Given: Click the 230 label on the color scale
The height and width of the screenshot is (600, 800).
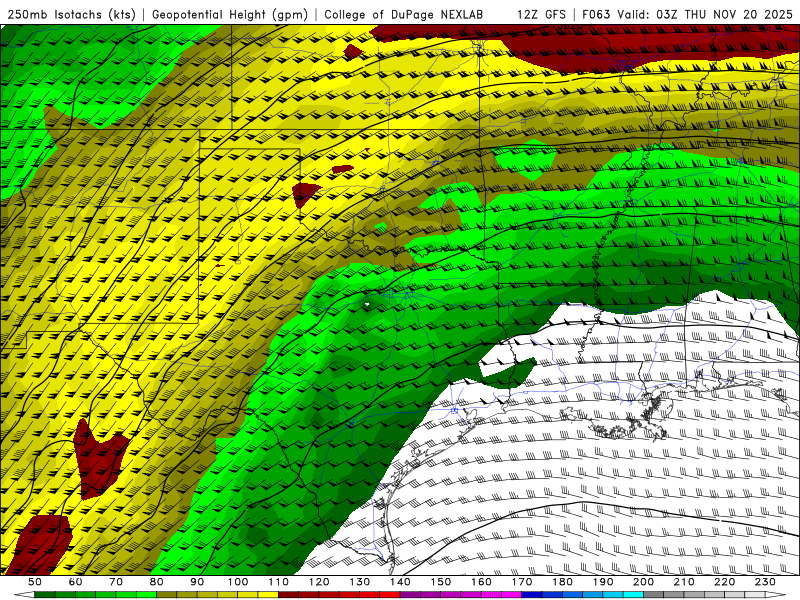Looking at the screenshot, I should [765, 582].
